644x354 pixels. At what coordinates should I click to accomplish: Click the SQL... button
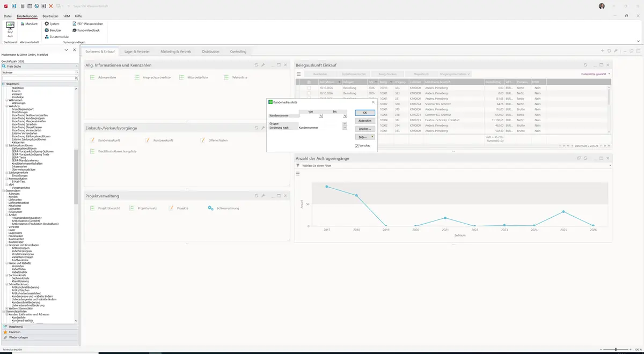365,137
